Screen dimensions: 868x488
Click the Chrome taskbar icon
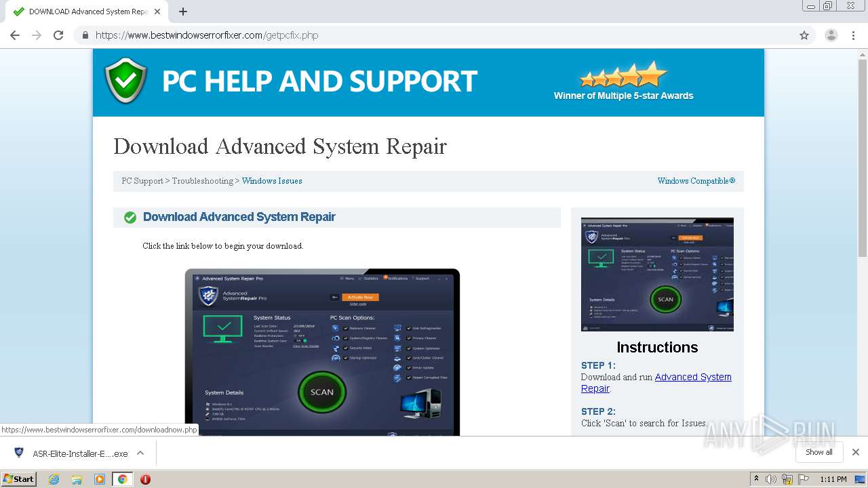(122, 479)
